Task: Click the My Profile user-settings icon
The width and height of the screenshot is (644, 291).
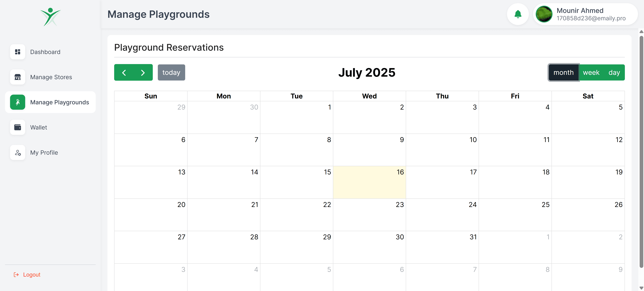Action: pyautogui.click(x=17, y=153)
